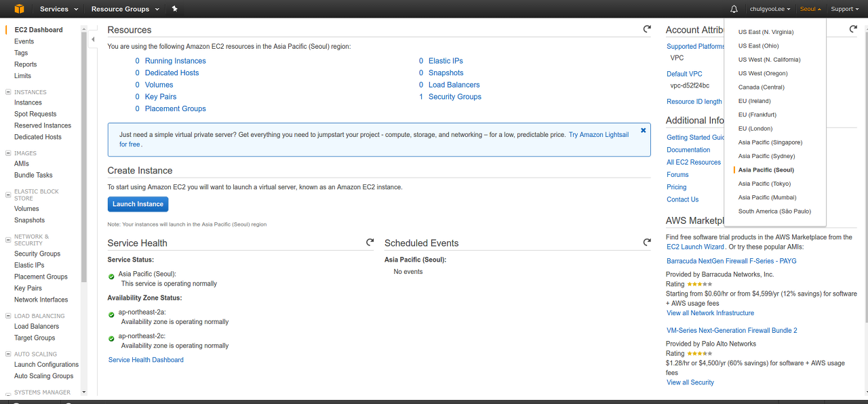Click View all Security link

pyautogui.click(x=690, y=382)
